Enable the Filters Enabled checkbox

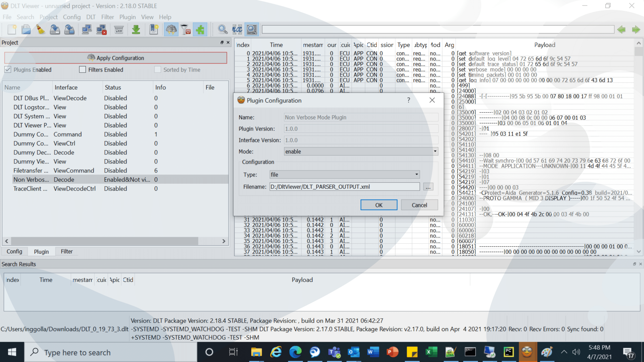(x=83, y=70)
